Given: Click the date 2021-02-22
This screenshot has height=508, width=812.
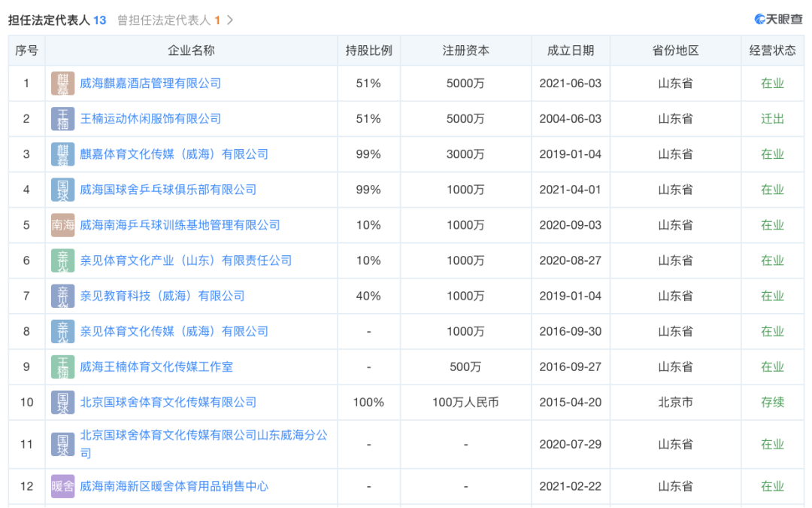Looking at the screenshot, I should pyautogui.click(x=570, y=486).
